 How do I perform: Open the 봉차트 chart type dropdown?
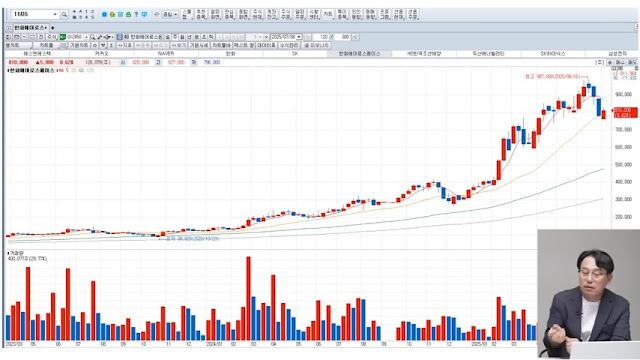[18, 45]
